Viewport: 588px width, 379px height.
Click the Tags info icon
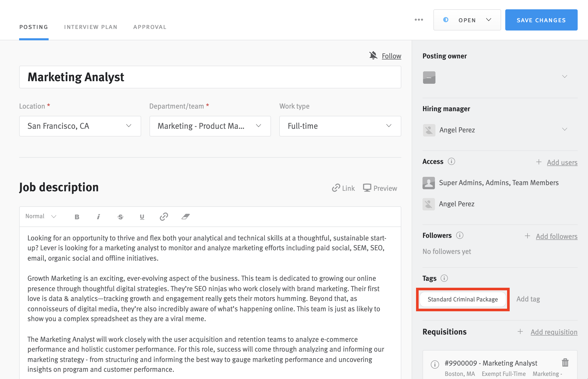444,278
